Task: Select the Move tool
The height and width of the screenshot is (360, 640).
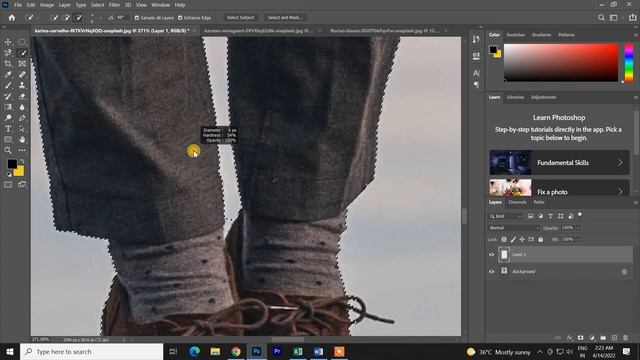Action: tap(8, 42)
